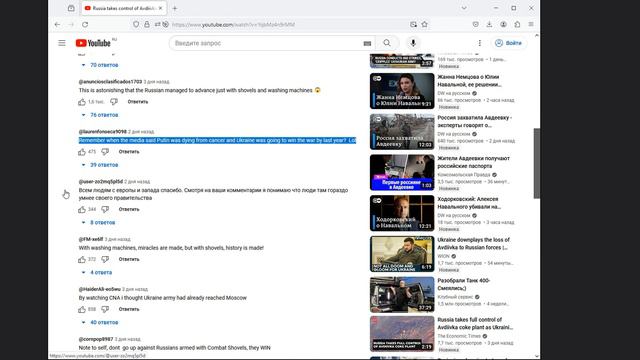This screenshot has width=640, height=360.
Task: List all tabs with the chevron
Action: click(x=464, y=8)
